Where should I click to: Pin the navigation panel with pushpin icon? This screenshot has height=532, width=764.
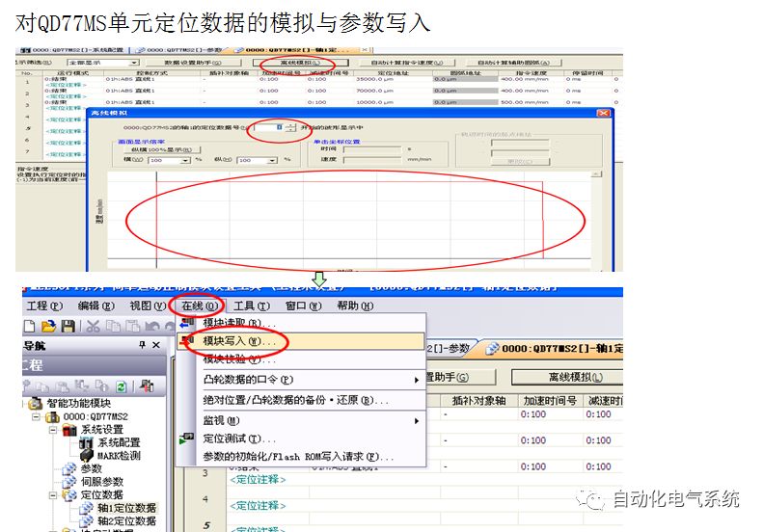143,345
